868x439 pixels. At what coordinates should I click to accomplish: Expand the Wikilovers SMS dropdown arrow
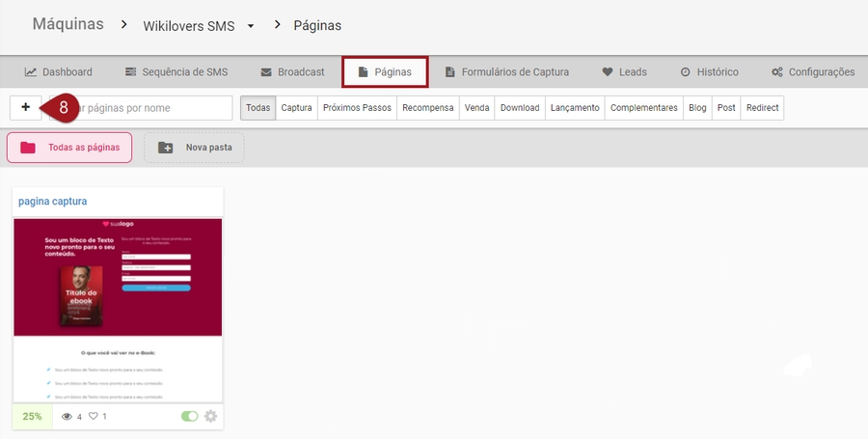tap(251, 26)
